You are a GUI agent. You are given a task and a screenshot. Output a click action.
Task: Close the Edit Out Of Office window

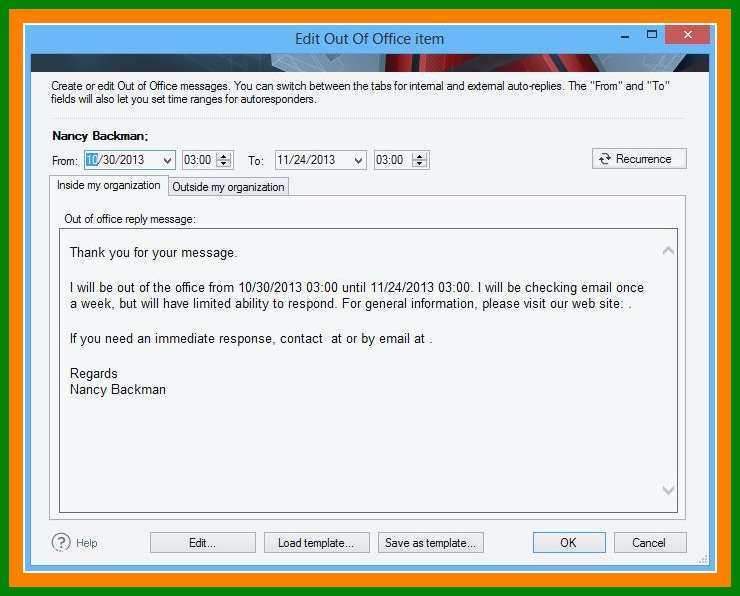688,34
